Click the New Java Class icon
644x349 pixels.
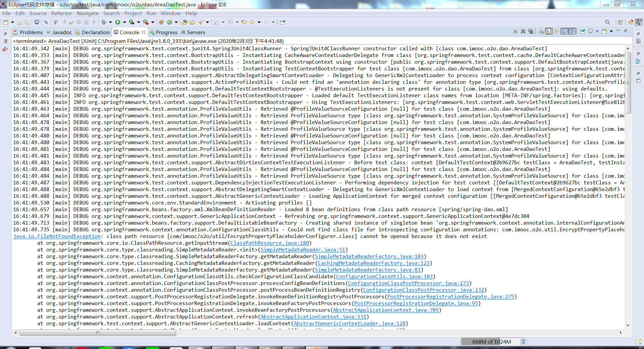pyautogui.click(x=170, y=22)
